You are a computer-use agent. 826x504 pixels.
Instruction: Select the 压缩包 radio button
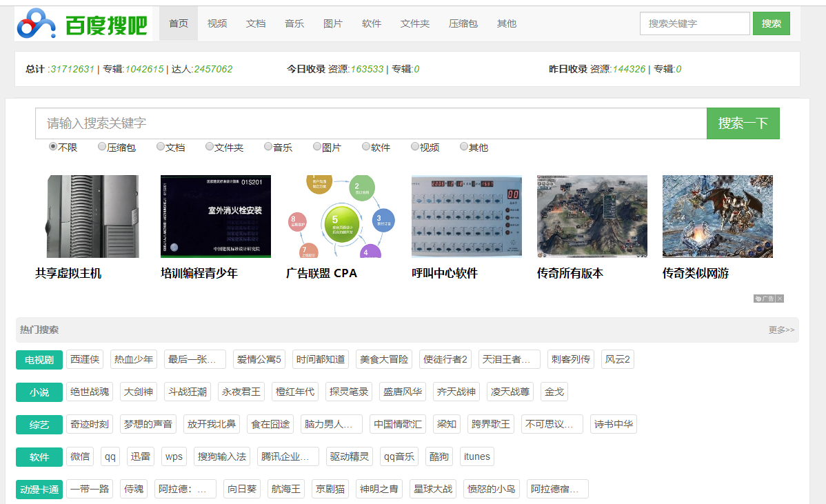(x=102, y=146)
